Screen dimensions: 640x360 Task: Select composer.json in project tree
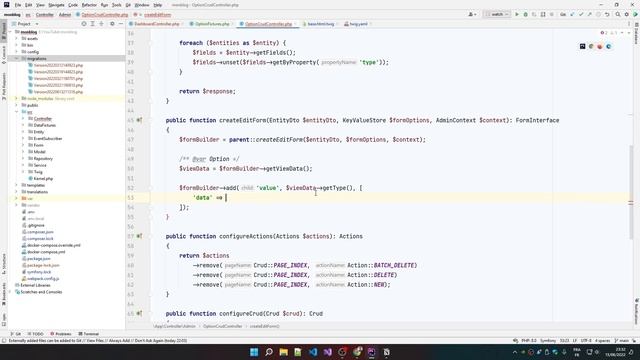[40, 232]
